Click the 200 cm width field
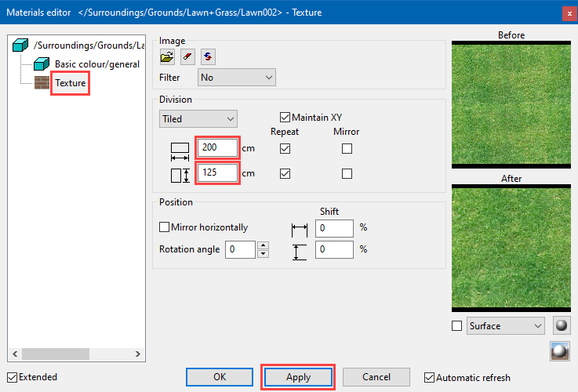Screen dimensions: 578x392 tap(217, 147)
